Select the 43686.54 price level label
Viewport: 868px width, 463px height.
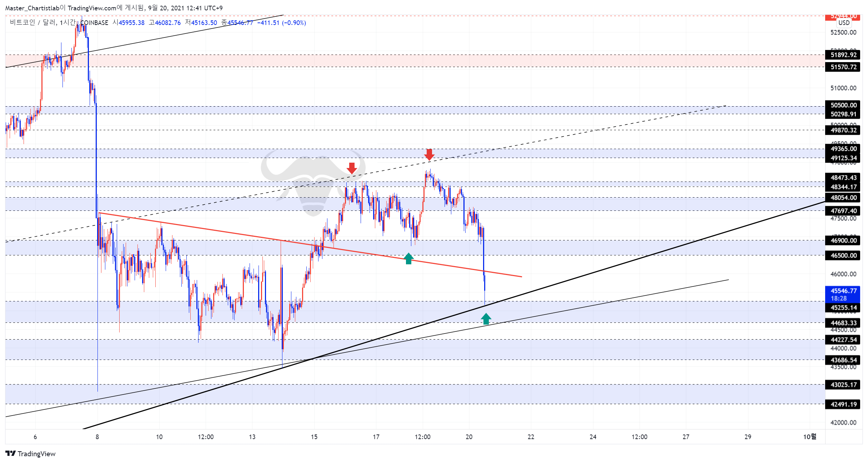(x=843, y=360)
